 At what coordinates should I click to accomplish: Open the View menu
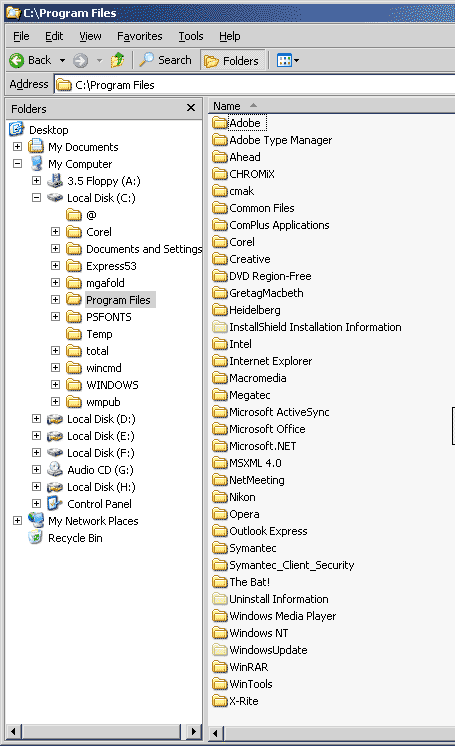pos(90,36)
